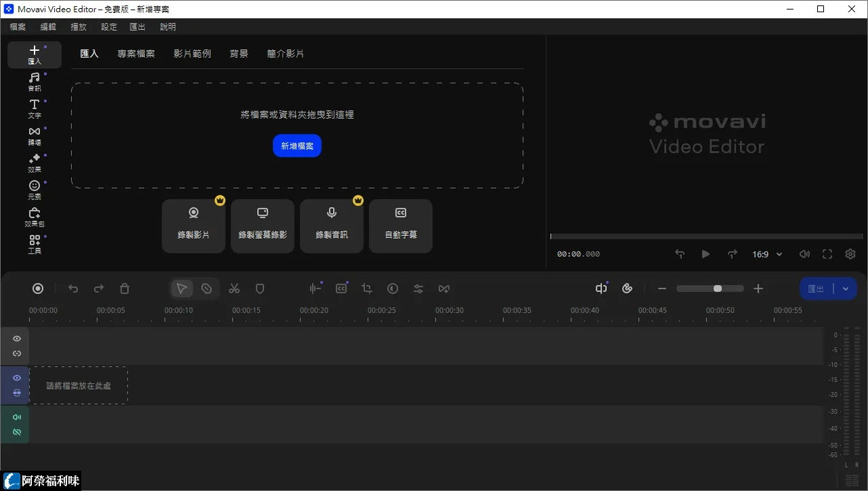Add a marker with the marker icon
Screen dimensions: 868x491
(x=260, y=289)
